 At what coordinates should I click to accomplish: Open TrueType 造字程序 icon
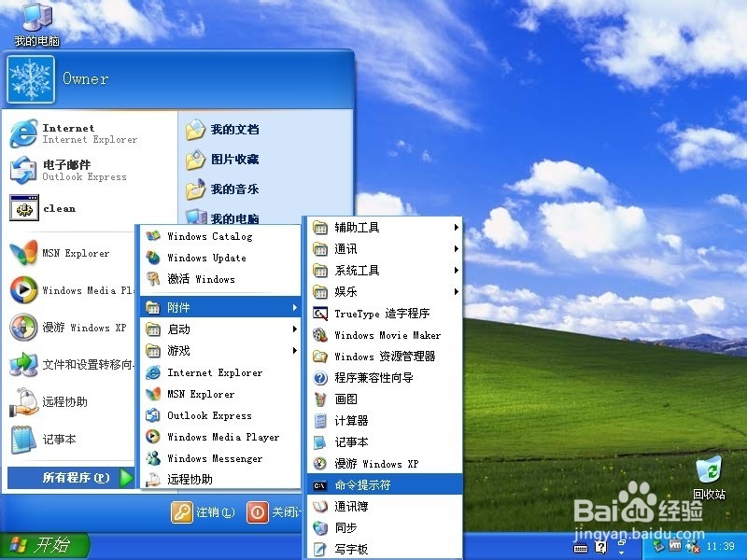pos(320,314)
